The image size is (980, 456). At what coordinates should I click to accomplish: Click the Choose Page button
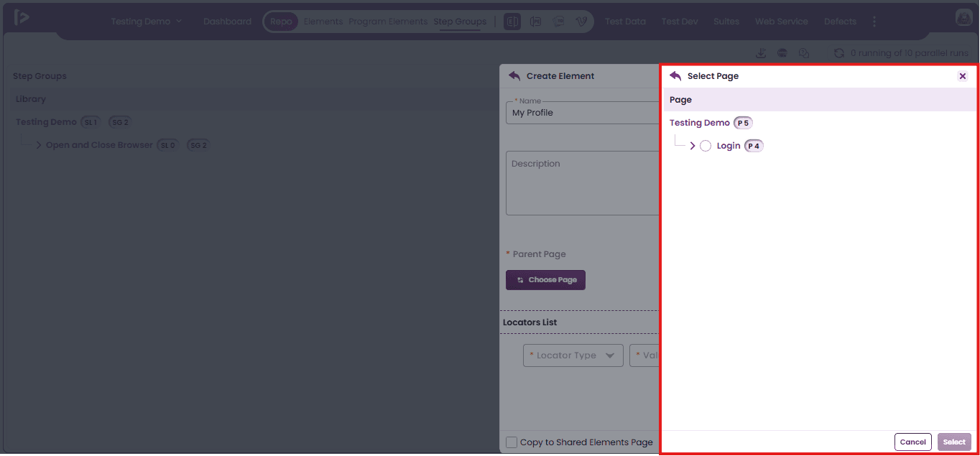pyautogui.click(x=545, y=280)
